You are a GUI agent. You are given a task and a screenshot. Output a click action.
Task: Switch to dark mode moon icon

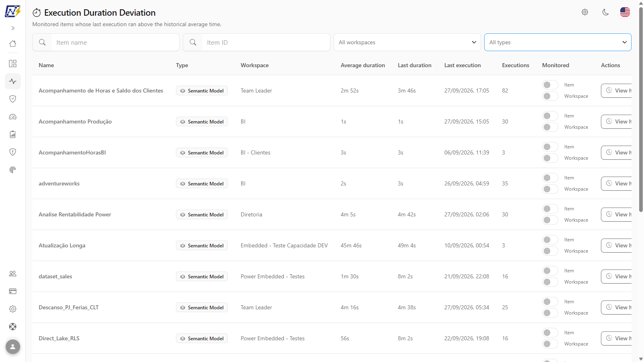tap(605, 12)
